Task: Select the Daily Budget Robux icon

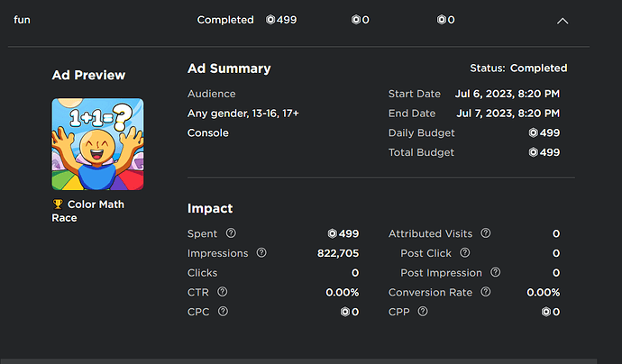Action: [x=534, y=132]
